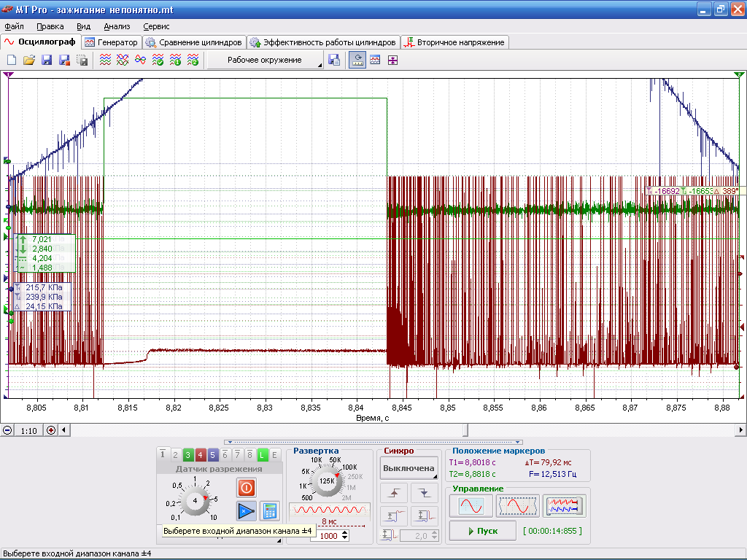The width and height of the screenshot is (747, 560).
Task: Toggle the blue amplifier triangle button
Action: click(x=247, y=511)
